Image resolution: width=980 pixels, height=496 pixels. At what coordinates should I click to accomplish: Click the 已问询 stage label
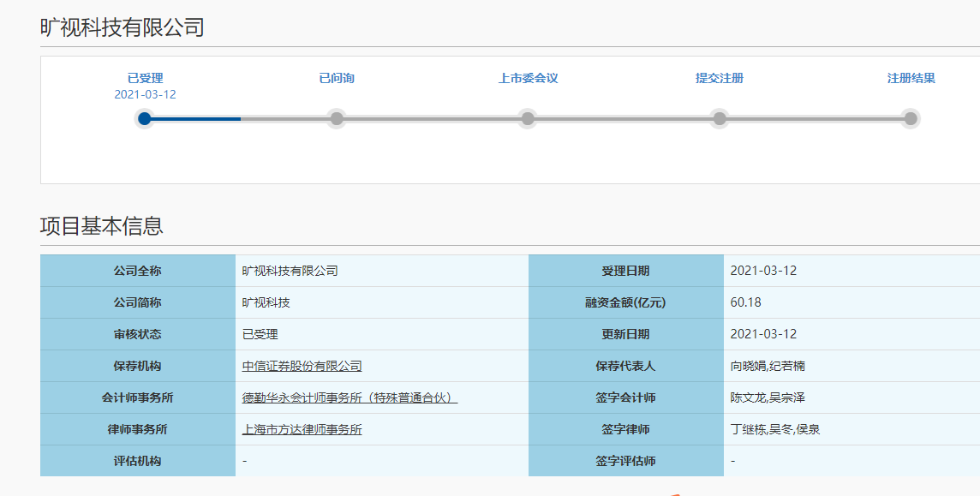coord(337,78)
